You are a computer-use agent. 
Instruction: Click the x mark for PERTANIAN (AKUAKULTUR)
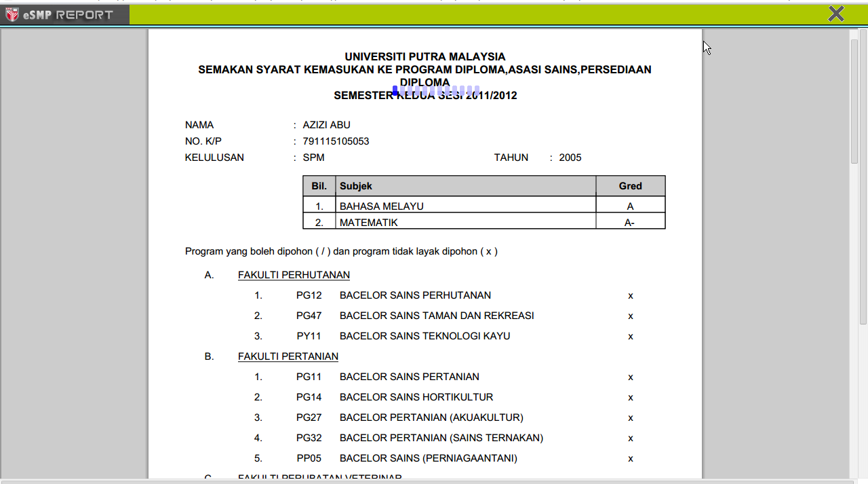[x=631, y=418]
